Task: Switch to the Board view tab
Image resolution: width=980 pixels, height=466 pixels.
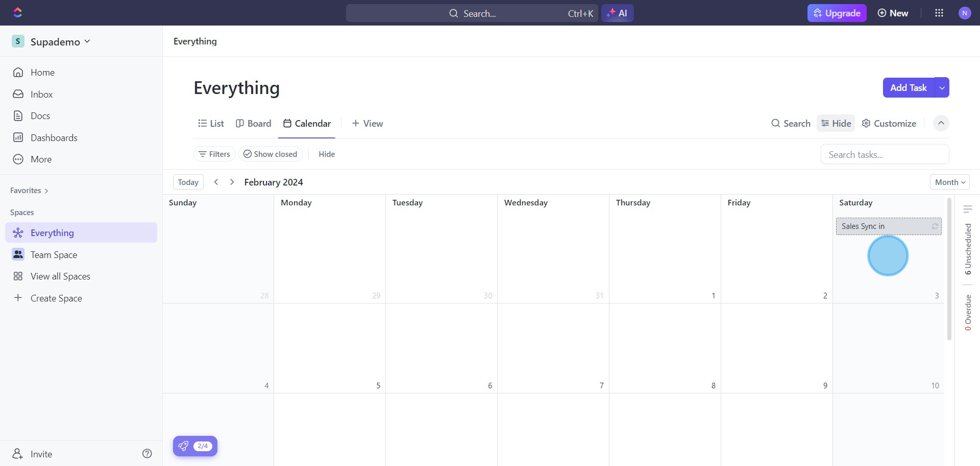Action: point(254,124)
